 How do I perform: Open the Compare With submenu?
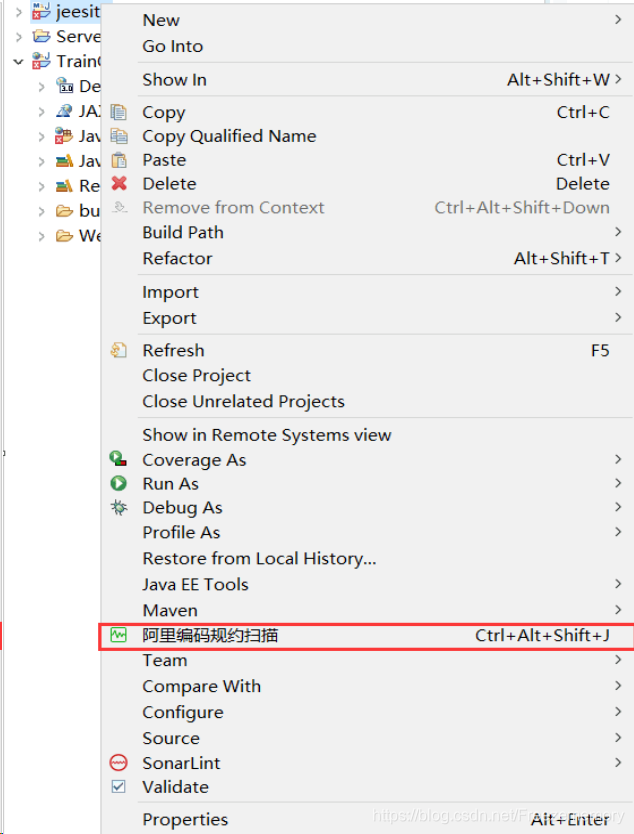click(x=367, y=686)
